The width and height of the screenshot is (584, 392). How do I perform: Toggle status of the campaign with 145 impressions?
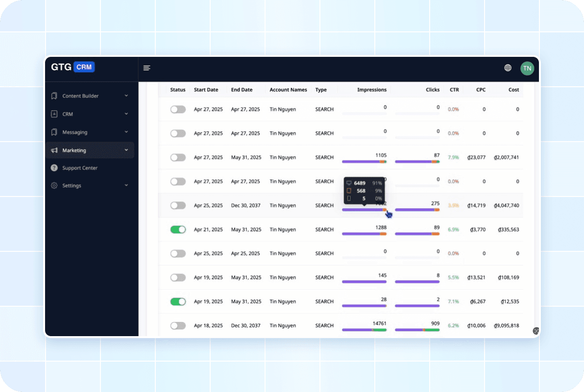(x=178, y=278)
